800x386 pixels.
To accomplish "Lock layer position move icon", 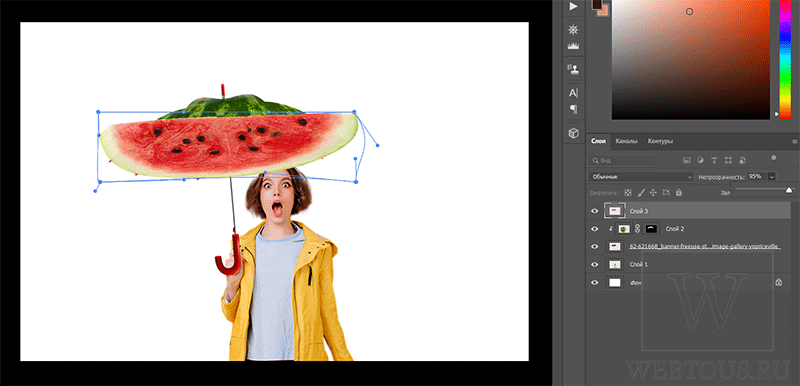I will point(654,193).
